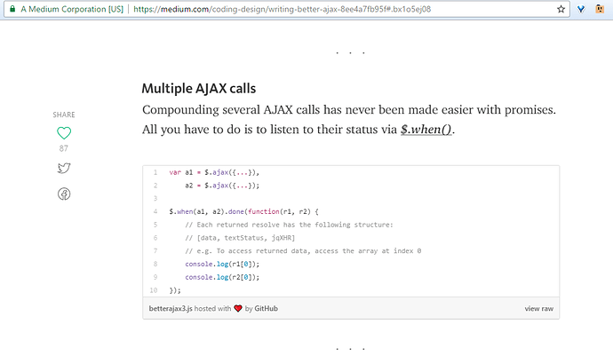Click the 87 recommendations count
Image resolution: width=613 pixels, height=364 pixels.
(64, 148)
